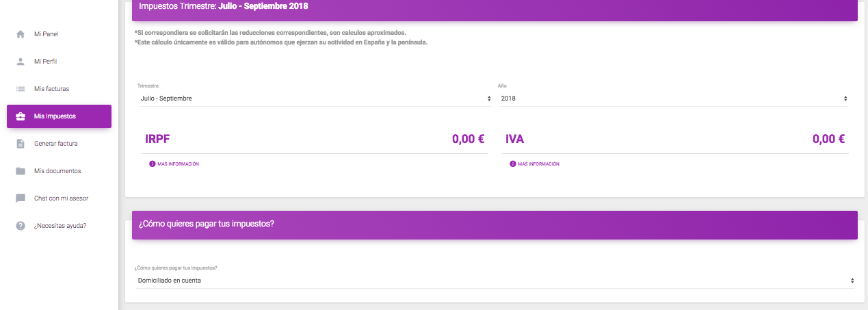Image resolution: width=868 pixels, height=310 pixels.
Task: Click the home icon beside Mi Panel
Action: (21, 34)
